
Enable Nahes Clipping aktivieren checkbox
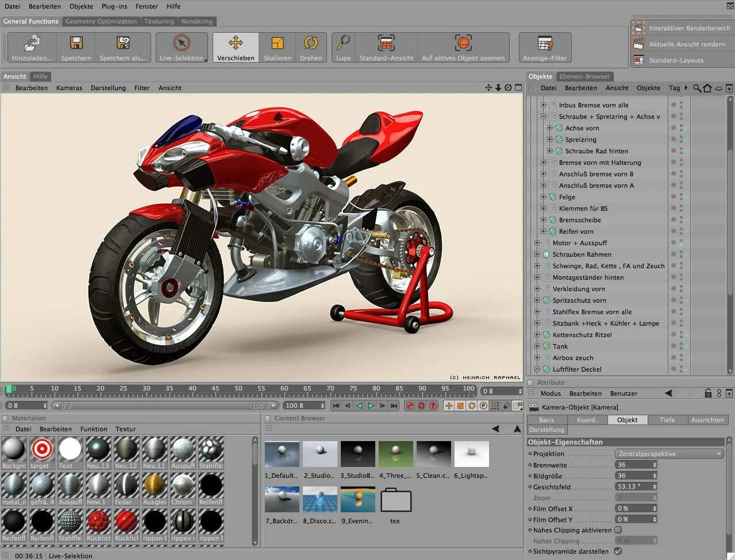tap(618, 530)
